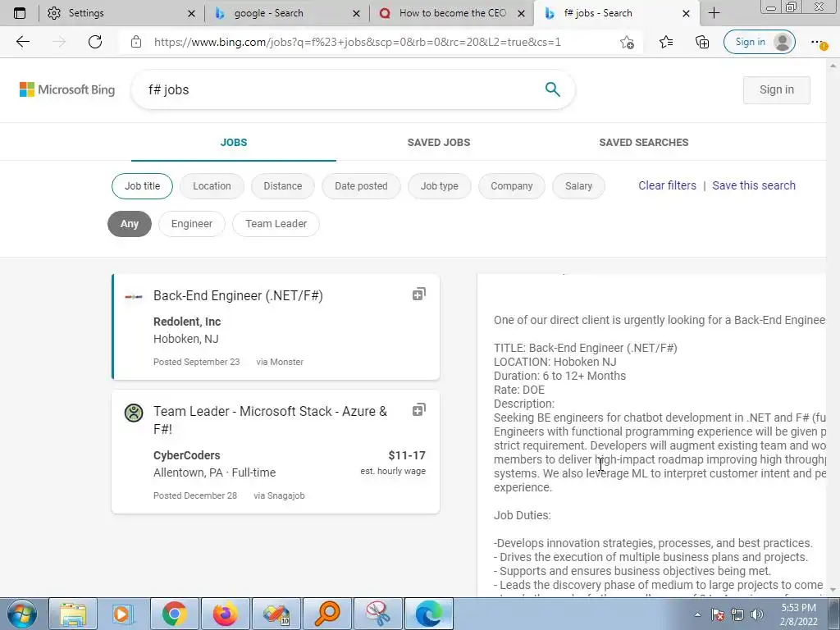Click the Save this search link
840x630 pixels.
coord(754,185)
